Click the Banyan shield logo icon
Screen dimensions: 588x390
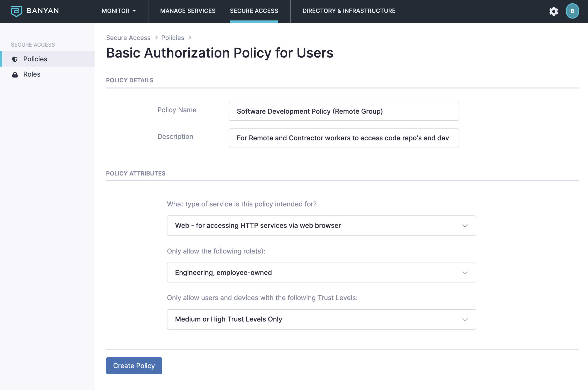(16, 11)
